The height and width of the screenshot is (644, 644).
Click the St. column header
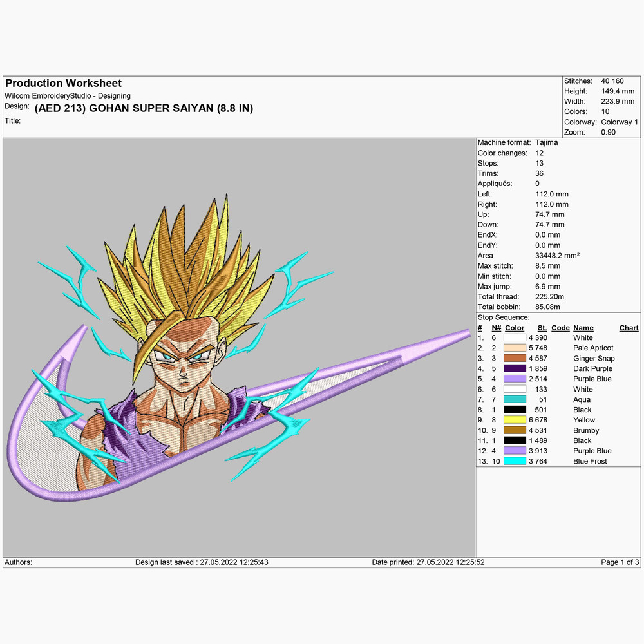click(542, 328)
